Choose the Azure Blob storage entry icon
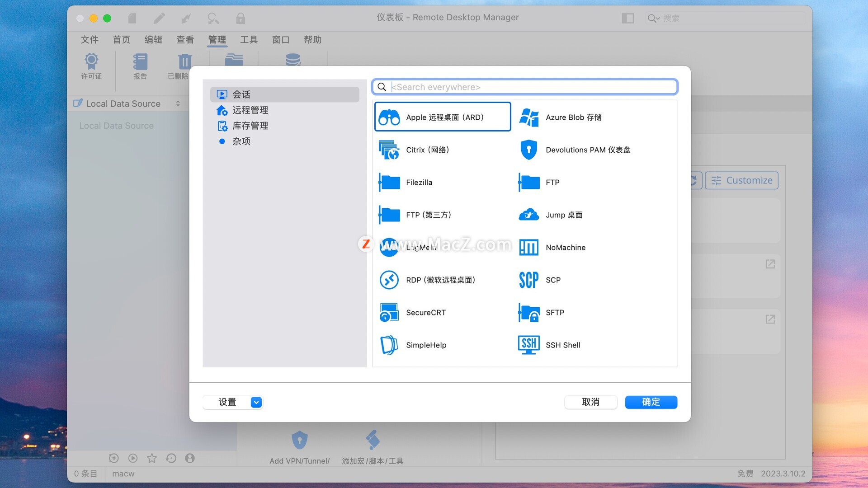Screen dimensions: 868x488 point(528,117)
